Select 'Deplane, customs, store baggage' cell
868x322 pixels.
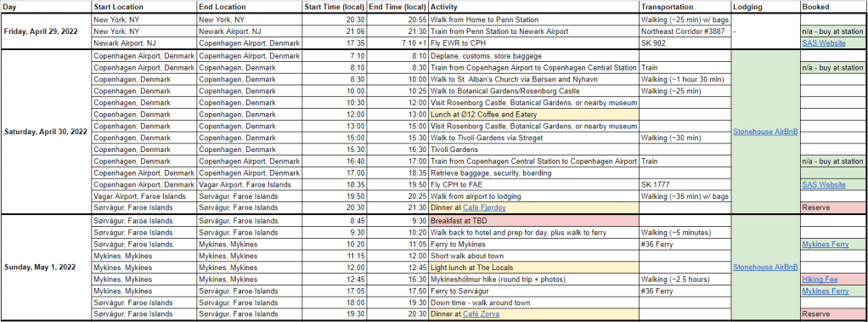pyautogui.click(x=533, y=55)
